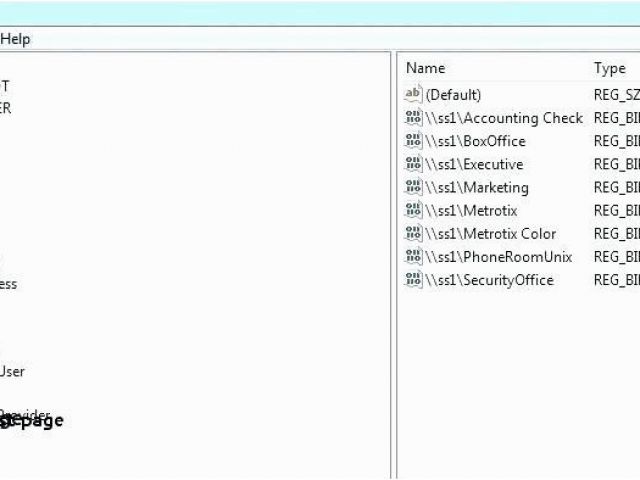Select the \\ss1\Marketing value name
This screenshot has width=640, height=480.
477,187
